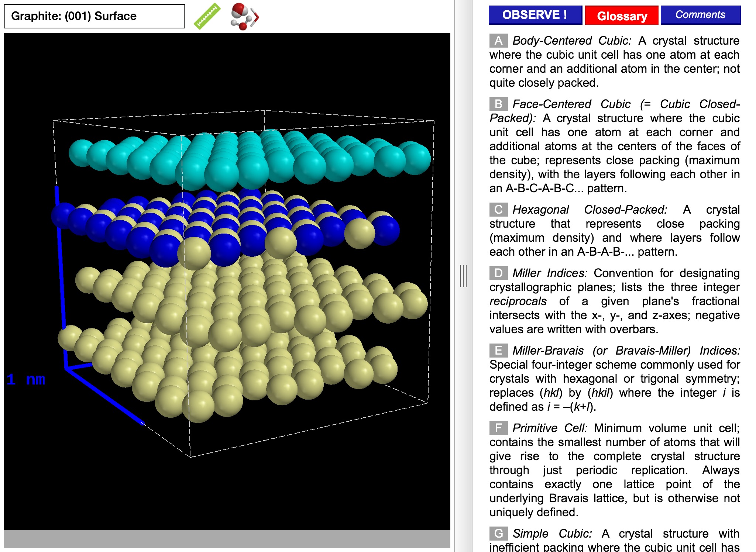
Task: Click glossary letter F for Primitive Cell
Action: coord(498,428)
